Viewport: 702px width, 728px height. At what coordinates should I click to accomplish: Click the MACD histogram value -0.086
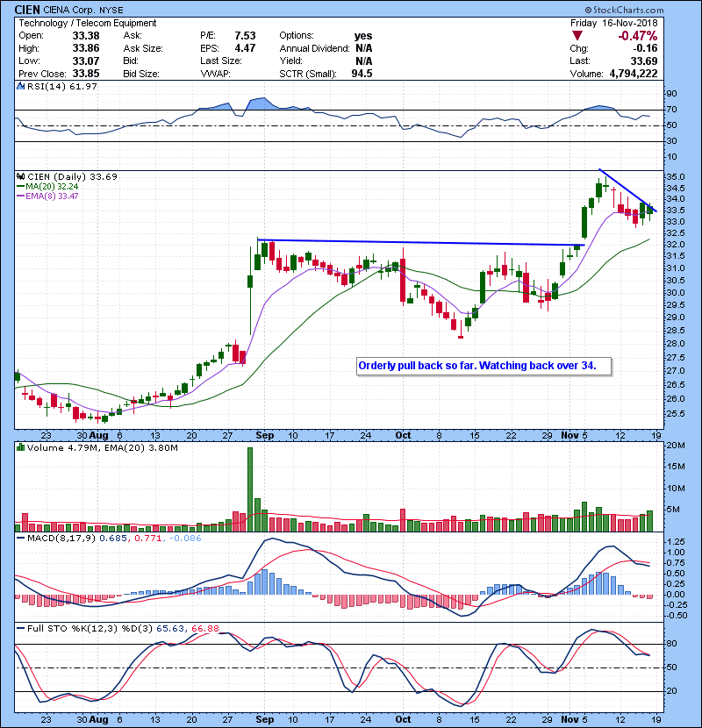185,539
